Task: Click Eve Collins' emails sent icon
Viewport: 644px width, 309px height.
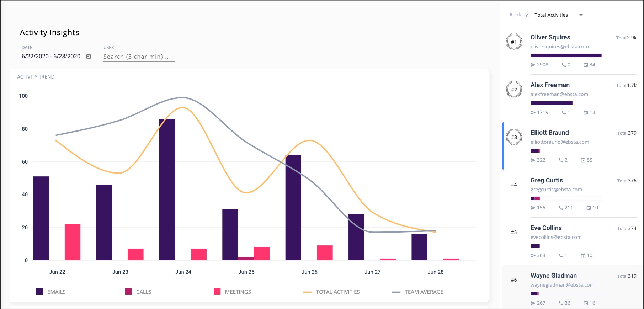Action: (x=533, y=256)
